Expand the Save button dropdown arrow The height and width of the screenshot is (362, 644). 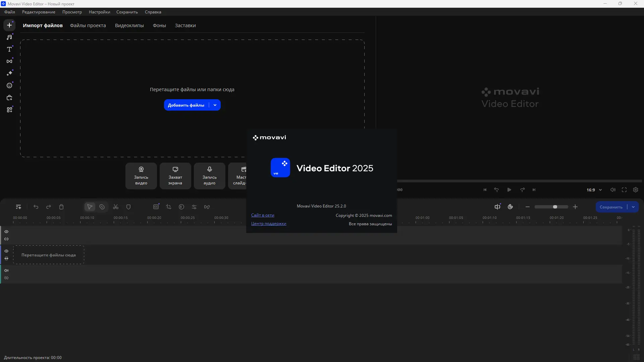point(633,207)
